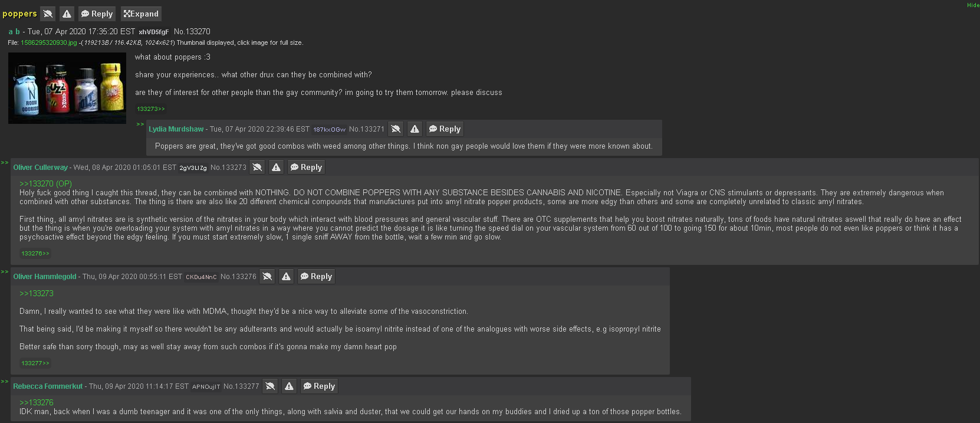Click the >>133273 quote link in Hammlegold's post
The height and width of the screenshot is (423, 980).
37,293
